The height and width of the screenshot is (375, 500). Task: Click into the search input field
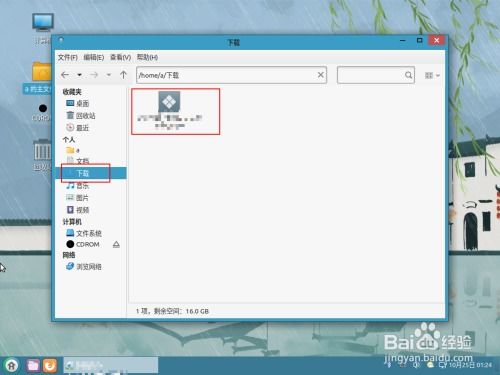pos(371,75)
